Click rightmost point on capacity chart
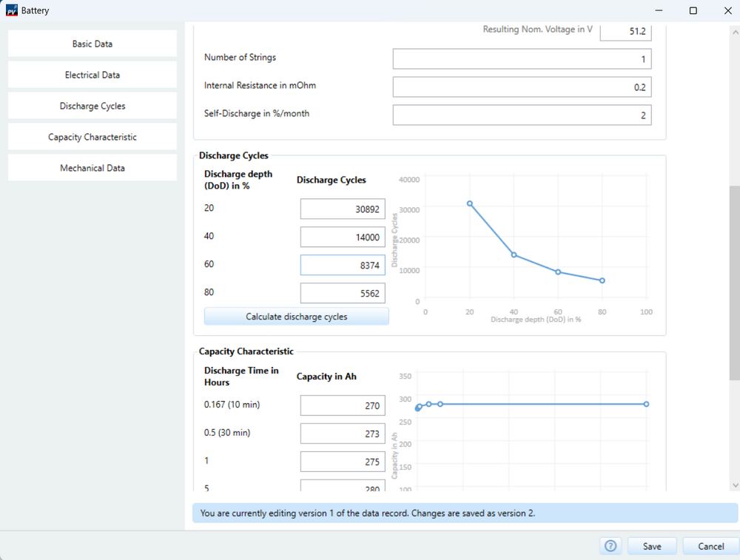Image resolution: width=740 pixels, height=560 pixels. (x=646, y=405)
